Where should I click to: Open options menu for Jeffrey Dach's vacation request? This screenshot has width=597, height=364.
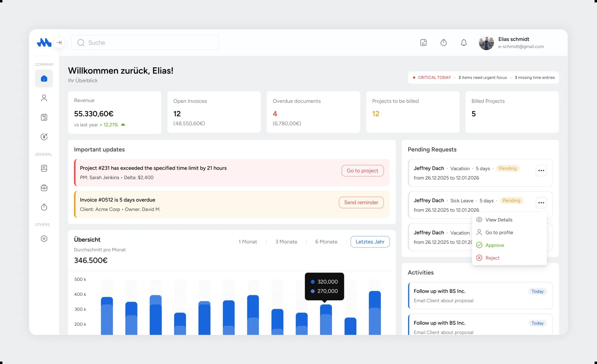tap(541, 170)
